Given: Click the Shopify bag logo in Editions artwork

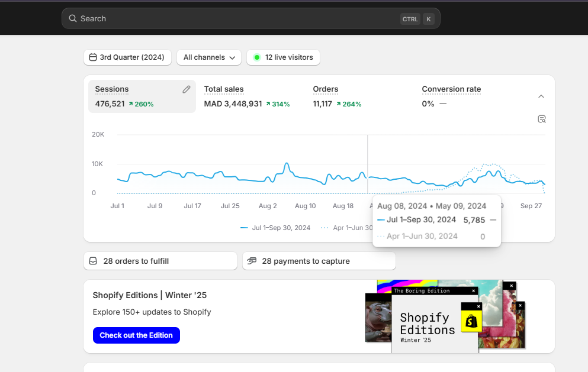Looking at the screenshot, I should click(x=471, y=321).
